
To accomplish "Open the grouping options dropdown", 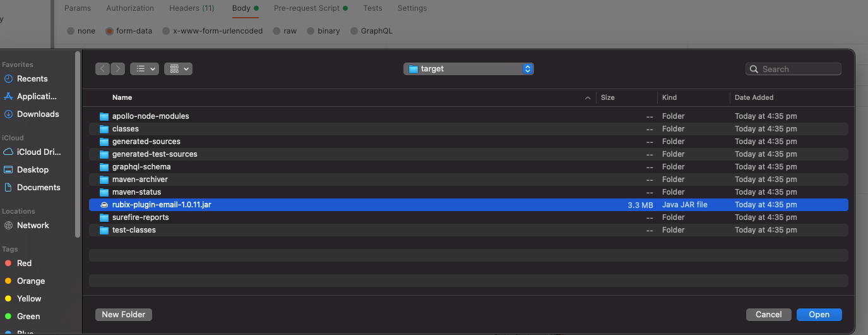I will 178,69.
